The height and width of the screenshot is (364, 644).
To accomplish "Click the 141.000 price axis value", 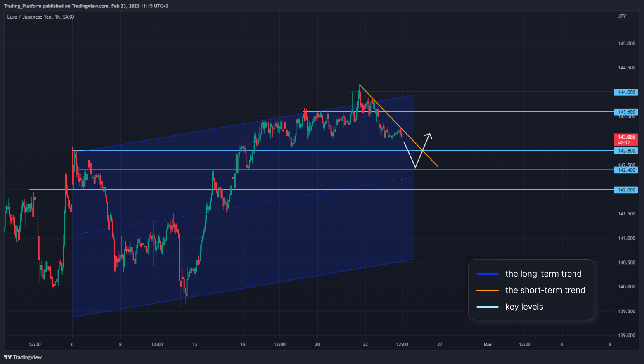I will pos(626,238).
